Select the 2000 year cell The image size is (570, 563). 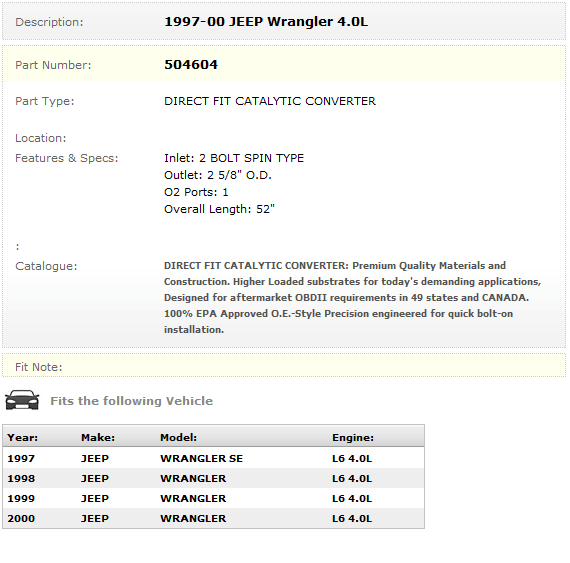[21, 518]
